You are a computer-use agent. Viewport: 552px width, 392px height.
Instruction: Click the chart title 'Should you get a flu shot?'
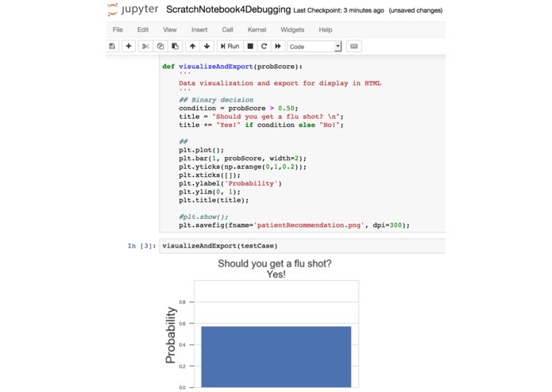click(275, 263)
